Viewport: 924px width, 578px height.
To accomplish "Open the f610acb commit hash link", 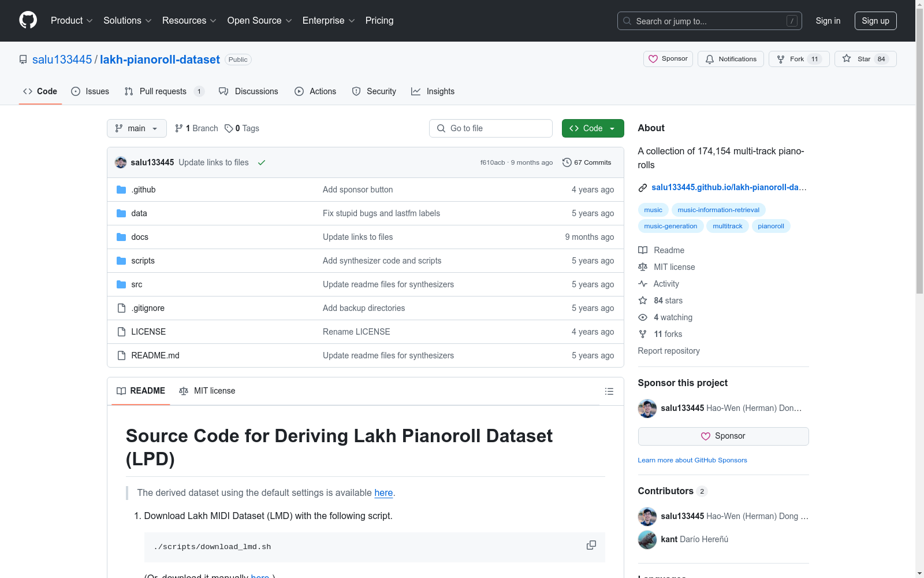I will coord(493,162).
